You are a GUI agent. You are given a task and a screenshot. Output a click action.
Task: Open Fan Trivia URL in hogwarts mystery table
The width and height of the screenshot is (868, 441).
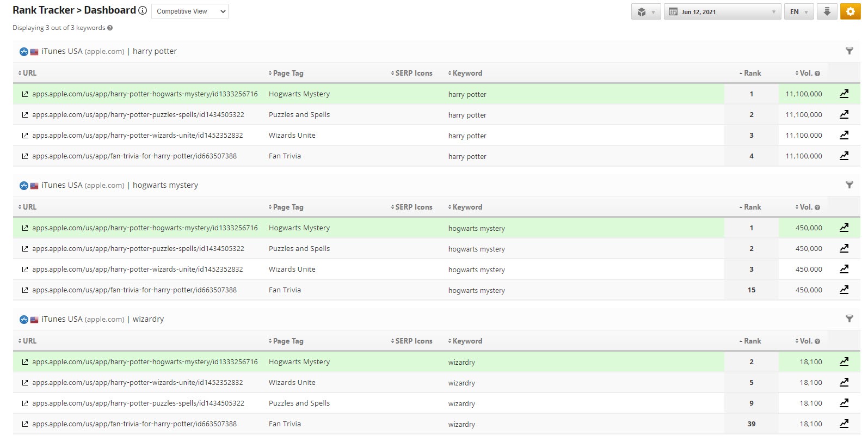(x=134, y=290)
